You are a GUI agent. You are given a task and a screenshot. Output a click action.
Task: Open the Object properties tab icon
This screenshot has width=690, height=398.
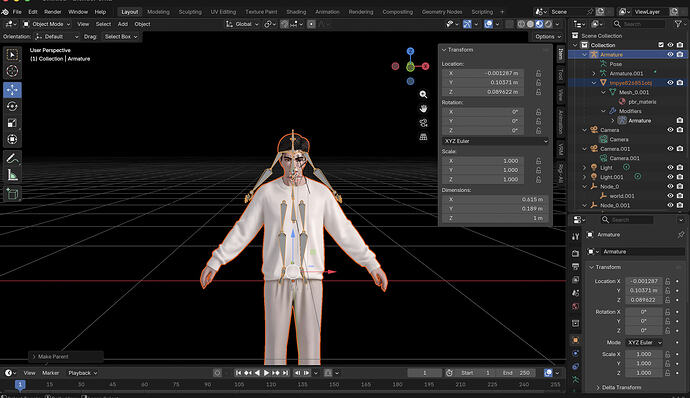pyautogui.click(x=576, y=340)
